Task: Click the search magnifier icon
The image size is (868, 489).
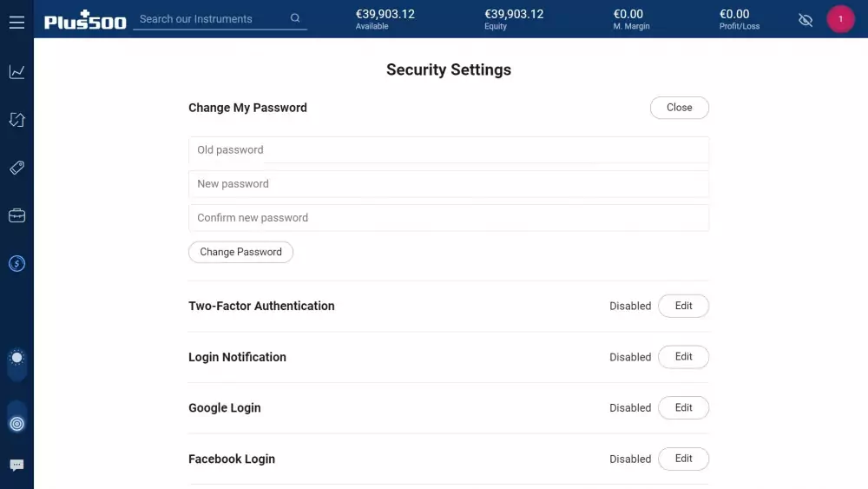Action: 295,18
